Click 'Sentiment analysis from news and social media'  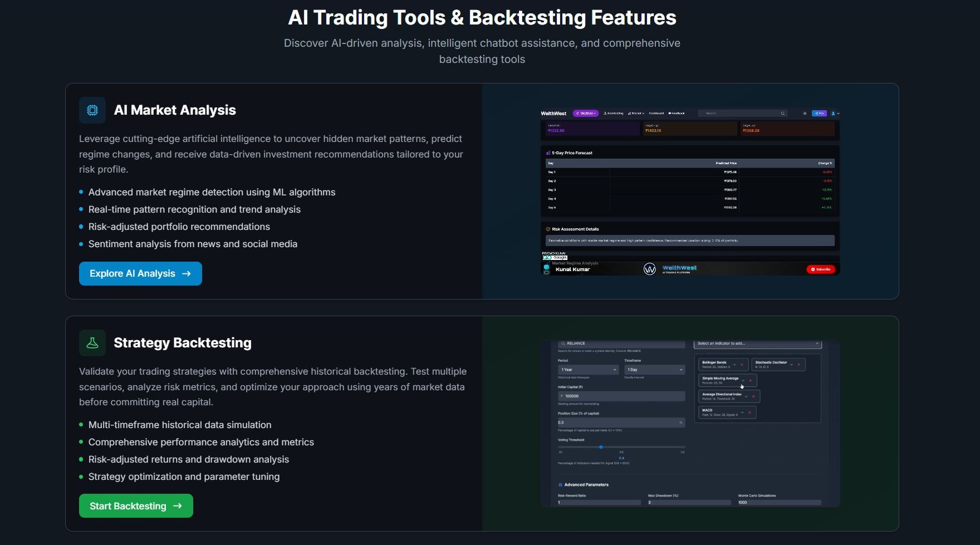pyautogui.click(x=193, y=244)
